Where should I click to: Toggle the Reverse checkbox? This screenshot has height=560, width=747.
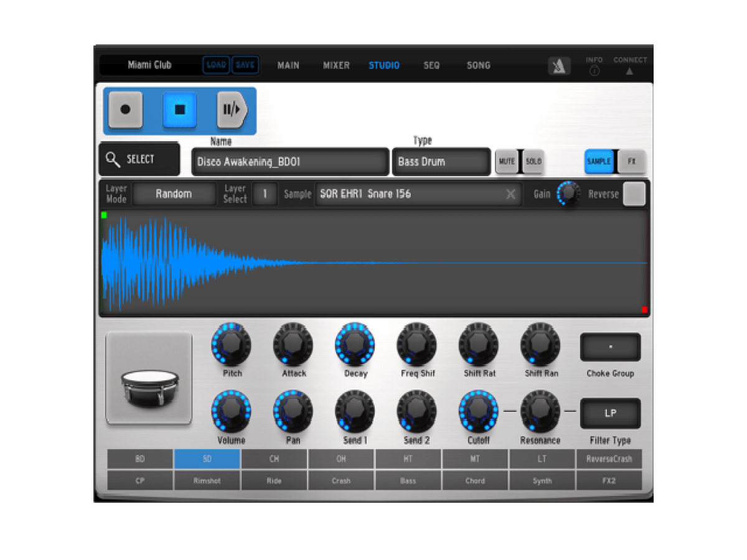point(634,194)
